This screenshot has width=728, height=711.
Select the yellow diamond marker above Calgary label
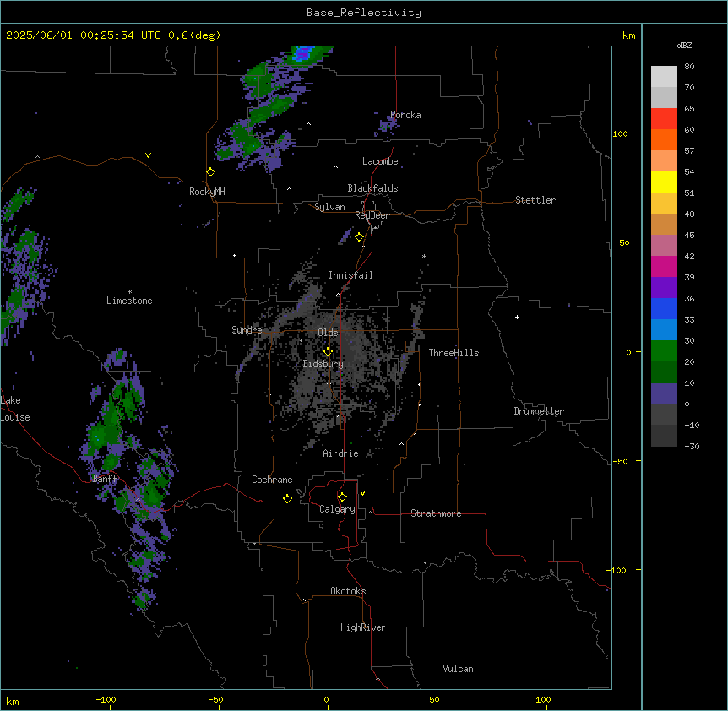tap(342, 497)
